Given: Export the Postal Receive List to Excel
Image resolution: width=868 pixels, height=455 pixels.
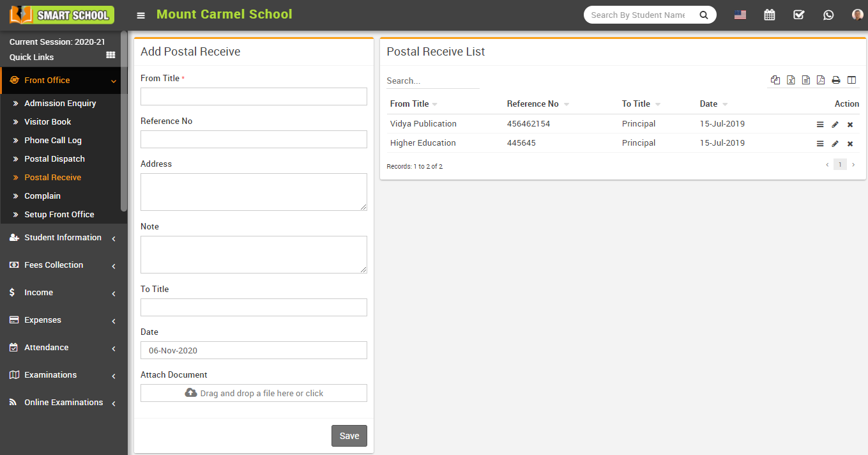Looking at the screenshot, I should point(791,80).
